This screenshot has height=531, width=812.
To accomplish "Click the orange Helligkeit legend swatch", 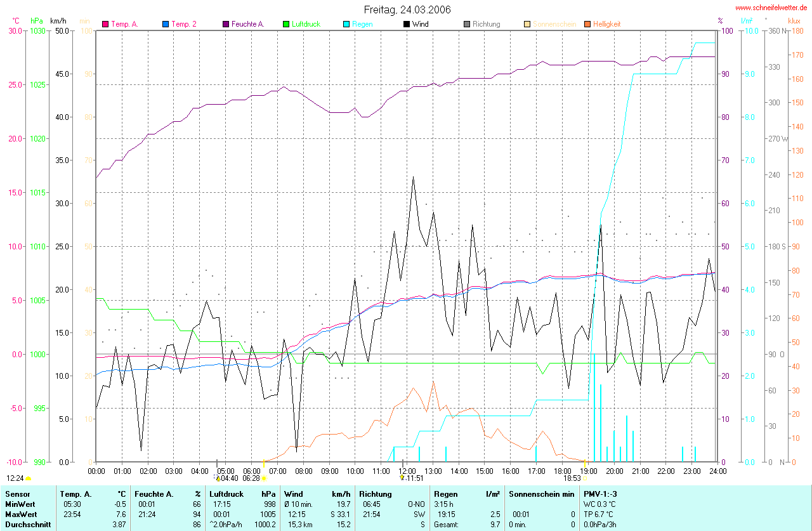I will tap(587, 24).
